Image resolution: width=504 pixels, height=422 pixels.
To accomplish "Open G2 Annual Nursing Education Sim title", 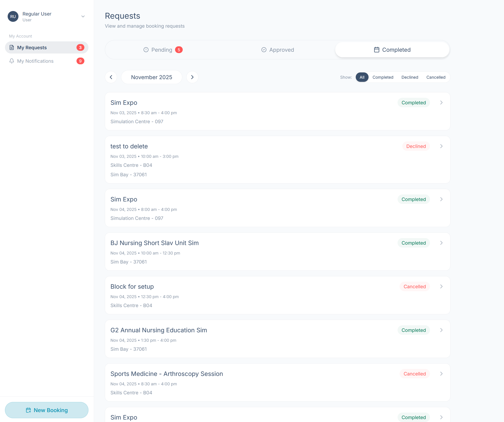I will [159, 330].
